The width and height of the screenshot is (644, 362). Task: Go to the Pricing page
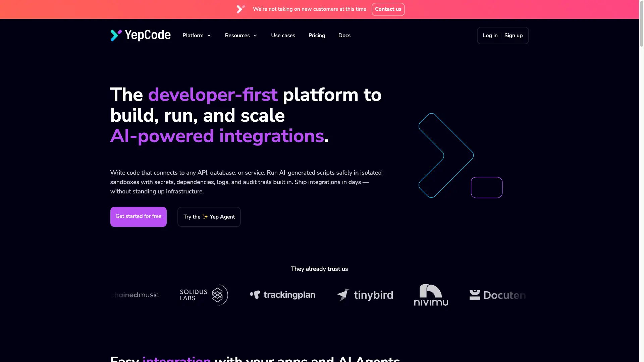coord(317,36)
